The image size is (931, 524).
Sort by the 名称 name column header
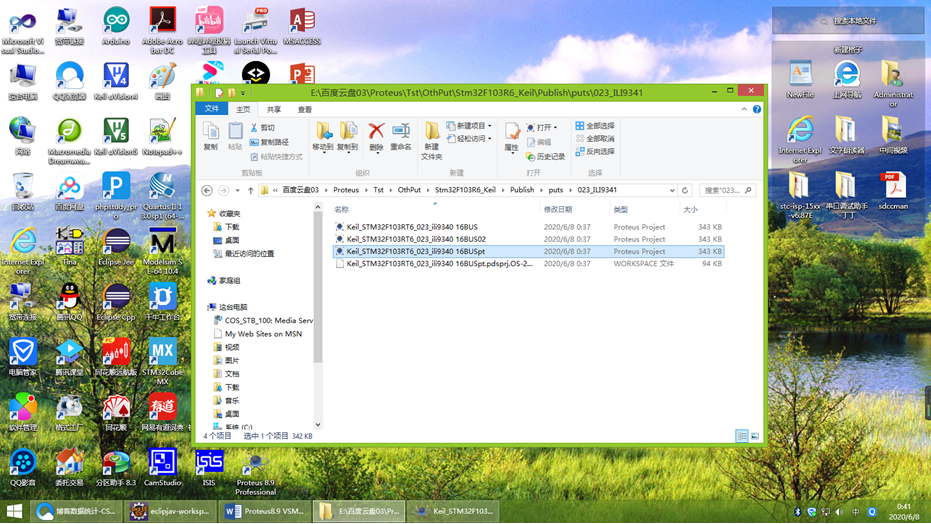341,209
